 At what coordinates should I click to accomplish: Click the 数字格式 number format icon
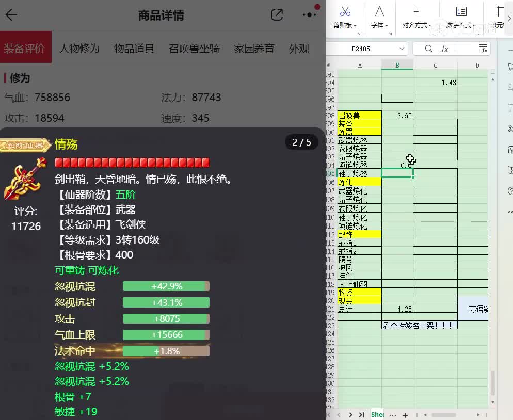(460, 12)
